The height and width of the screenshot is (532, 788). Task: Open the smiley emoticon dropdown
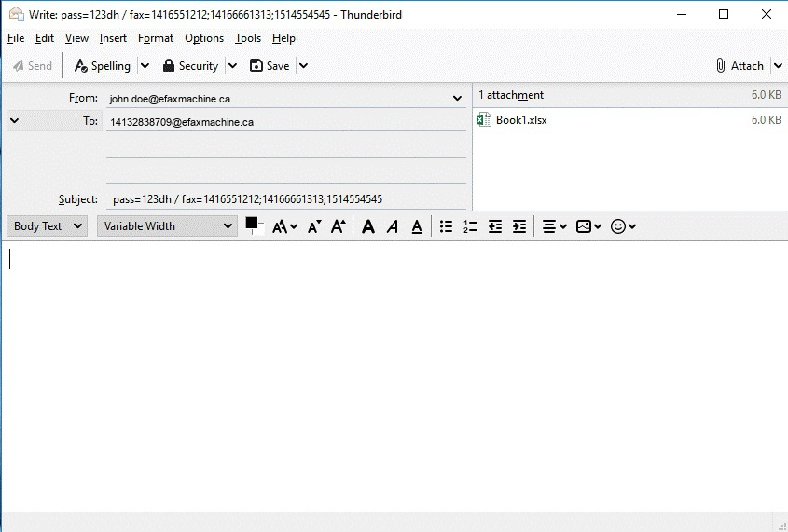(x=623, y=226)
